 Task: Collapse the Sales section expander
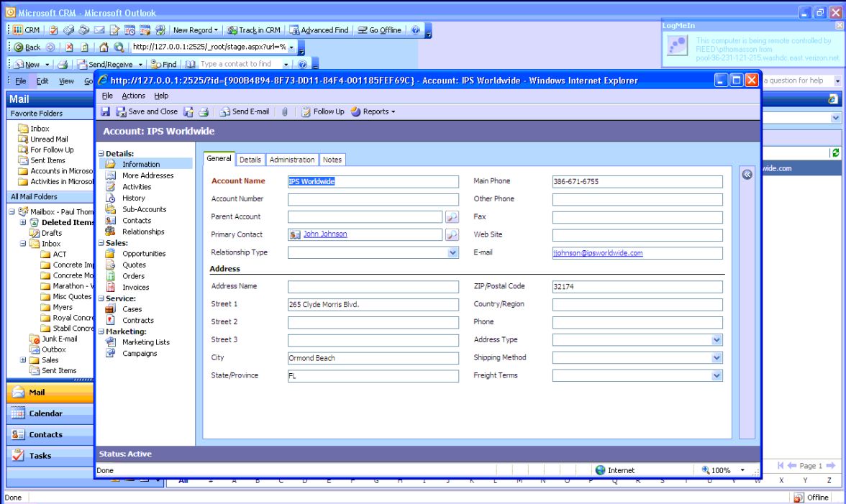tap(101, 243)
